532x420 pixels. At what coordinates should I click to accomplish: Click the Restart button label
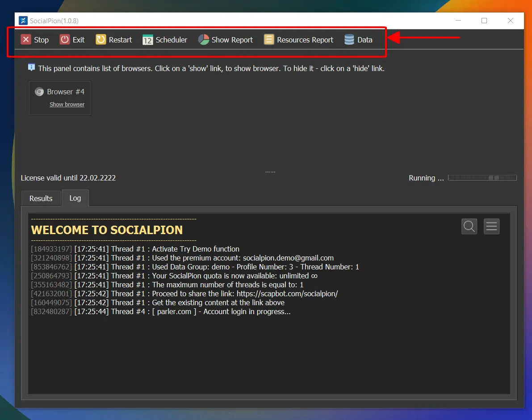tap(121, 40)
